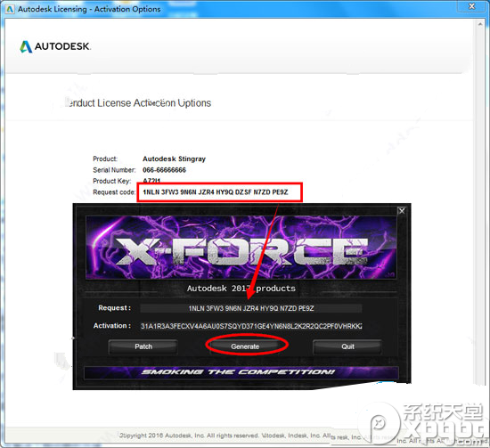Click the X-FORCE banner image

(x=241, y=248)
